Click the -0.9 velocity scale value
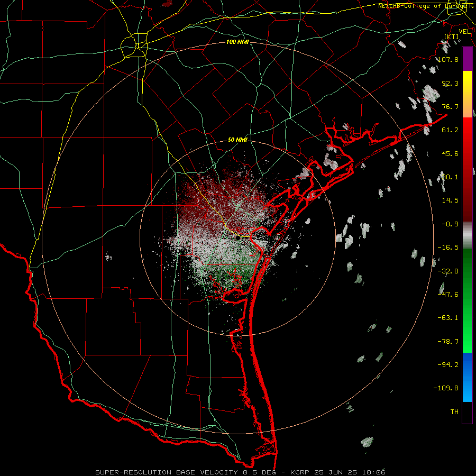 point(450,224)
